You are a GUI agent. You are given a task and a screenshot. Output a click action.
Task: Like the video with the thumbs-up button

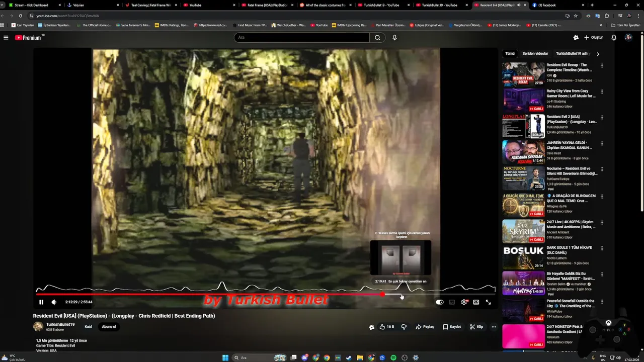coord(387,327)
